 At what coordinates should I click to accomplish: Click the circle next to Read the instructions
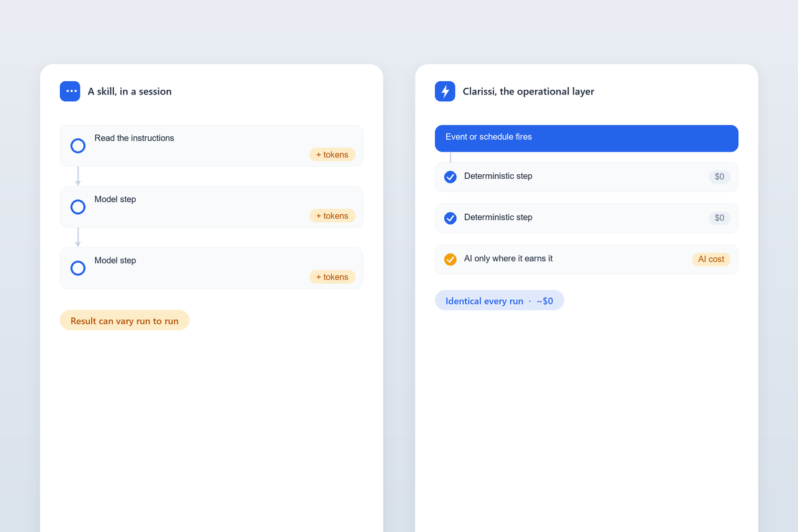(x=78, y=146)
